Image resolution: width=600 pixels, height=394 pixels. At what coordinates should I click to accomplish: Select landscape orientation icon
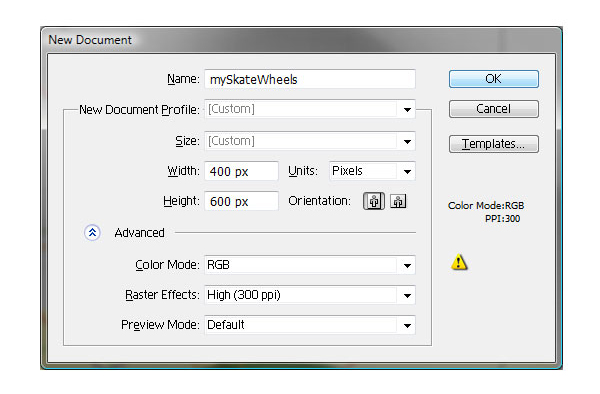click(398, 201)
